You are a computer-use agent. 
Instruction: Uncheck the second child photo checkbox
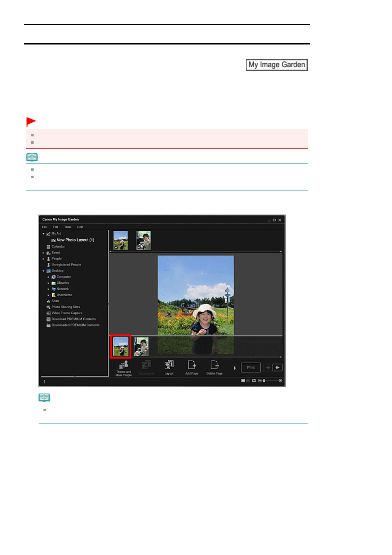point(139,247)
